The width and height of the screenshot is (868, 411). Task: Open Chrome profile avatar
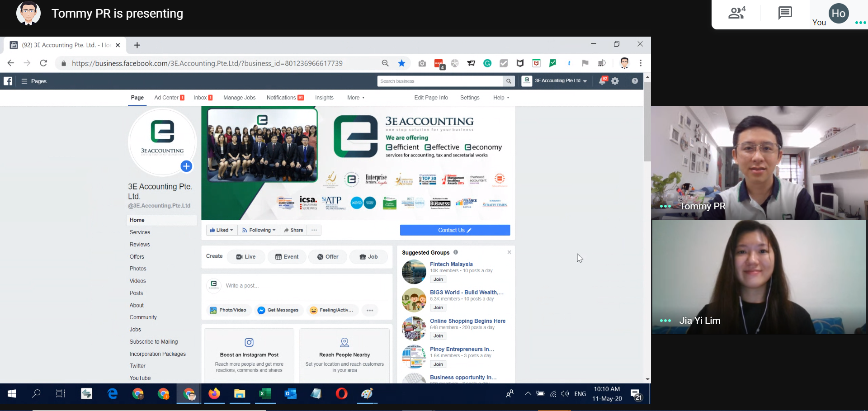[624, 63]
